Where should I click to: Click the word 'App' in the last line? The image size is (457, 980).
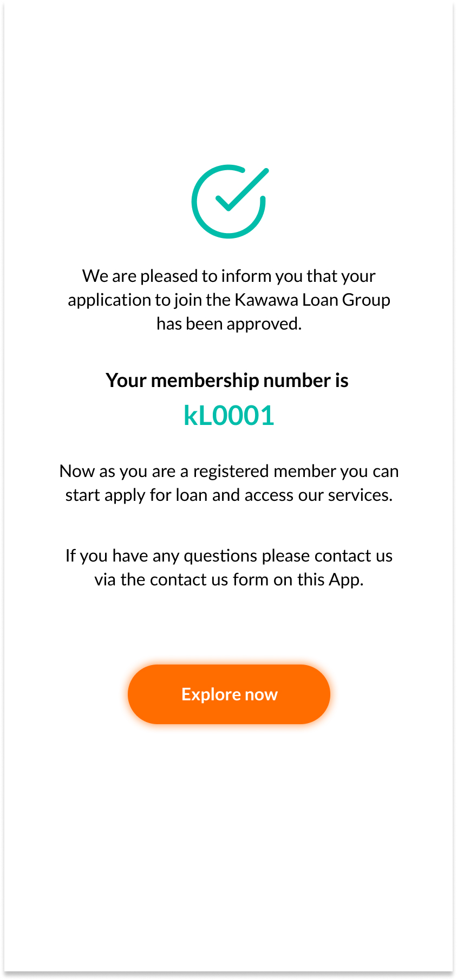(x=344, y=580)
